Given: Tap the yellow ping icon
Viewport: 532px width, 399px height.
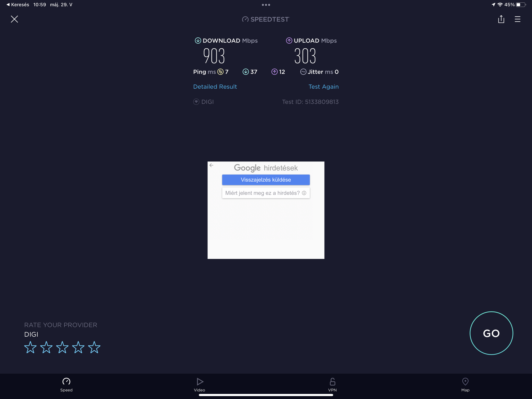Looking at the screenshot, I should point(220,72).
